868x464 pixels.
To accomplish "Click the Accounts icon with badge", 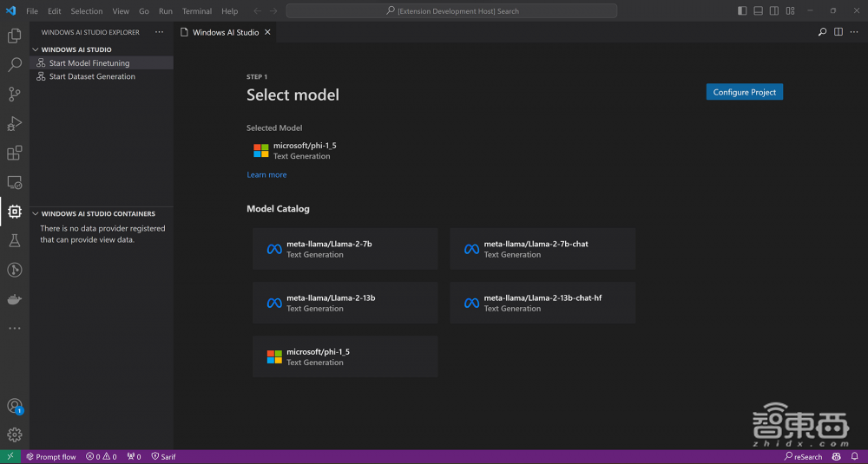I will (x=14, y=406).
